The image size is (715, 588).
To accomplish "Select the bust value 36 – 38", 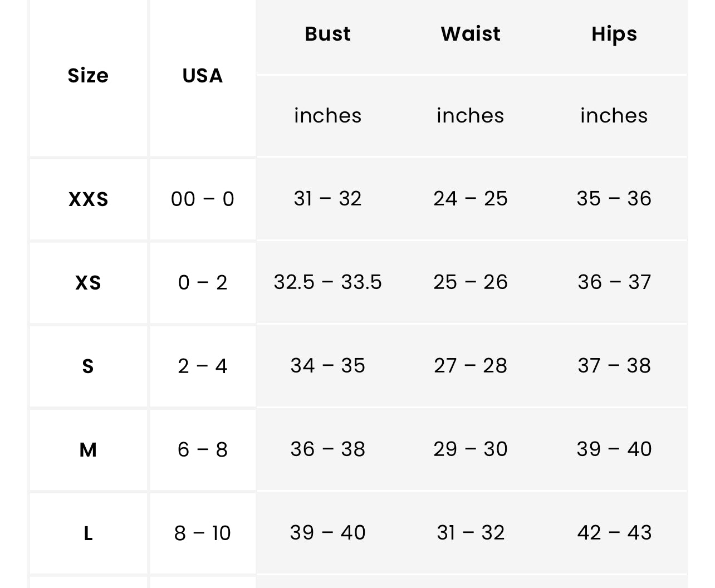I will 327,449.
